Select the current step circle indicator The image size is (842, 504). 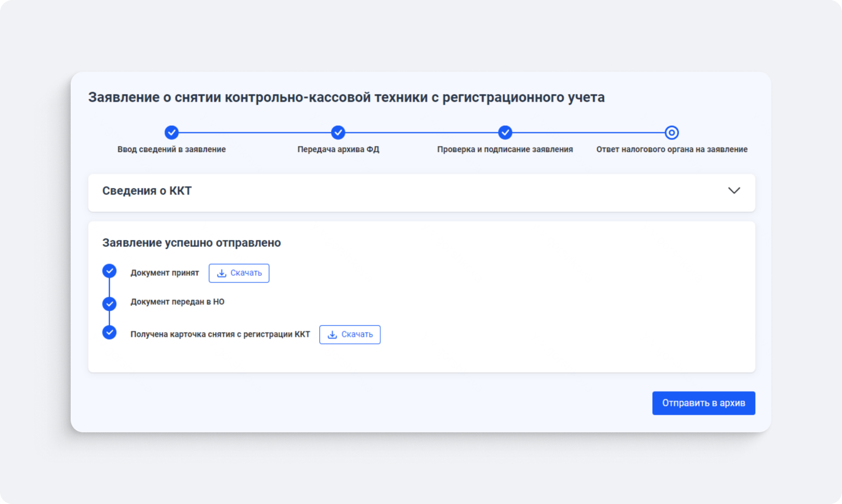(672, 132)
